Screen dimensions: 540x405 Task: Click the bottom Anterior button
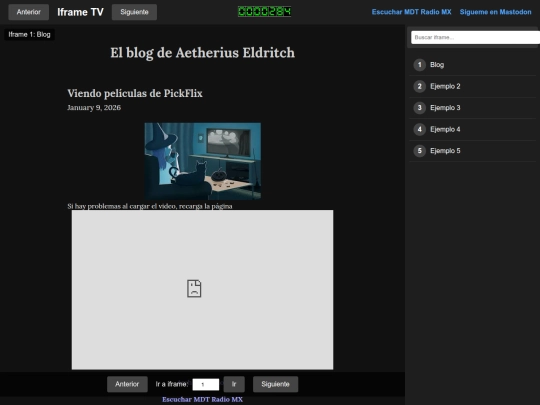coord(127,384)
